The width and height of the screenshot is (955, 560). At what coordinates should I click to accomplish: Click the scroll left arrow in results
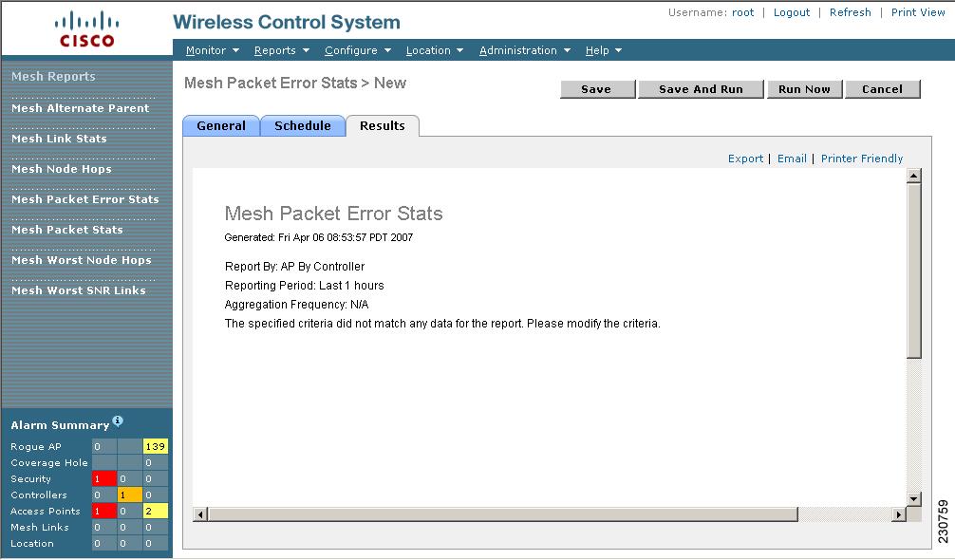(x=200, y=514)
